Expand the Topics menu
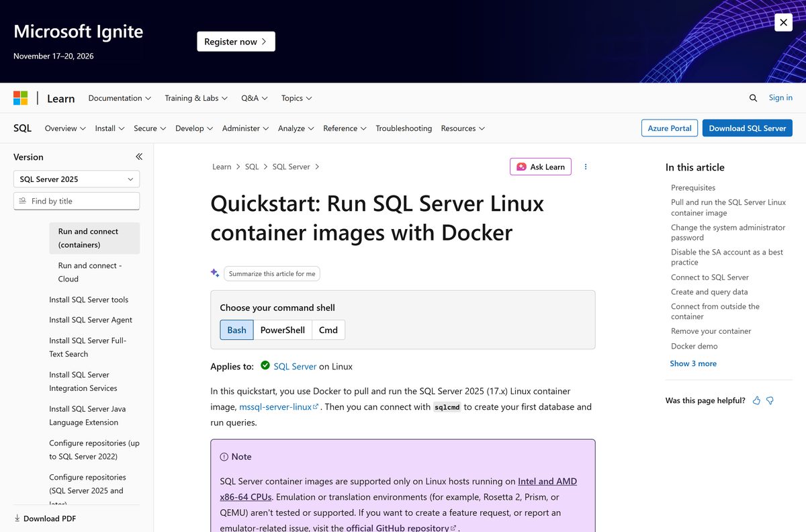The image size is (806, 532). [297, 98]
